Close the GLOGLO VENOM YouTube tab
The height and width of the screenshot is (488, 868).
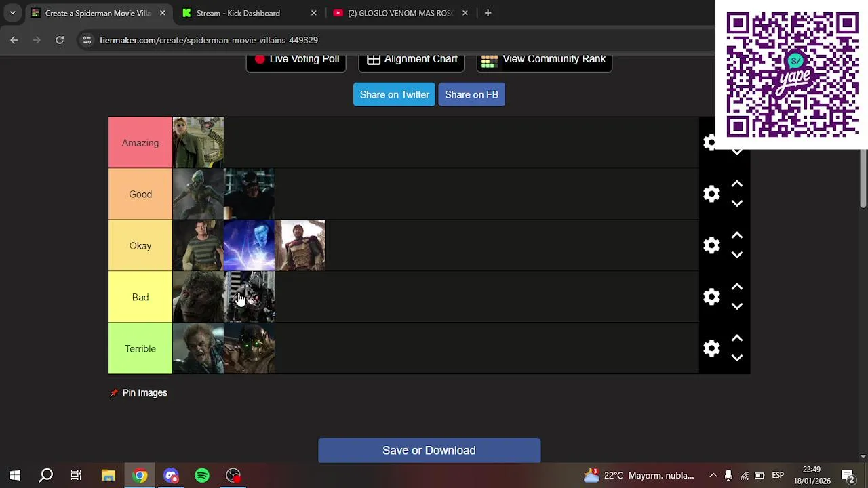pos(465,13)
